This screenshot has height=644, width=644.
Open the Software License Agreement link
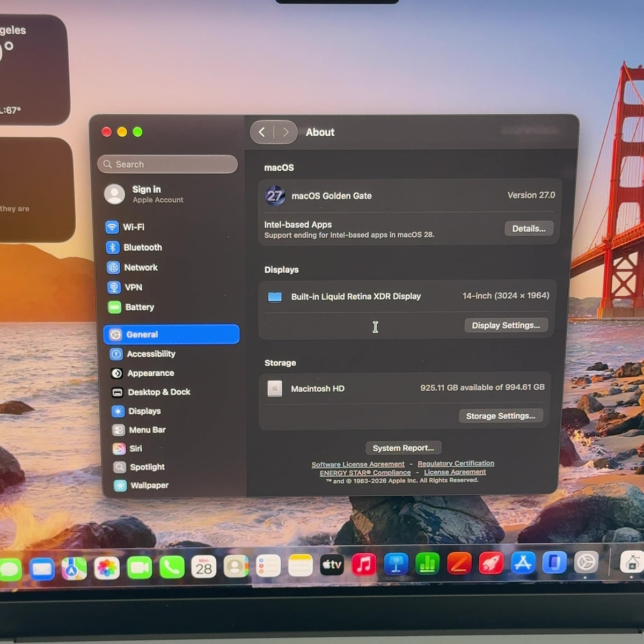(x=358, y=464)
